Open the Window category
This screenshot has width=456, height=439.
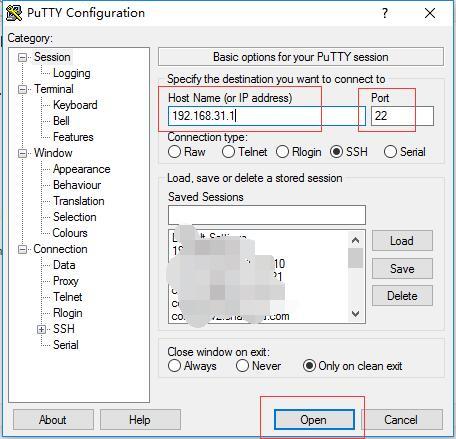click(x=53, y=153)
